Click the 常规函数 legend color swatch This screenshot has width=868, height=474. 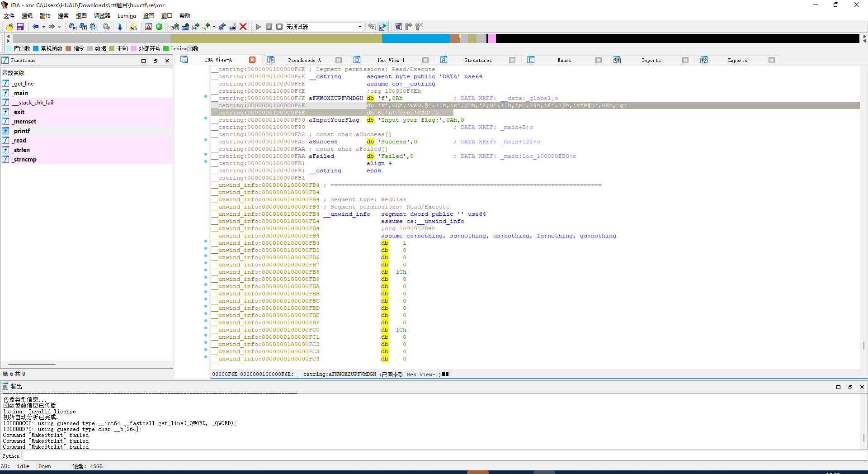(36, 48)
